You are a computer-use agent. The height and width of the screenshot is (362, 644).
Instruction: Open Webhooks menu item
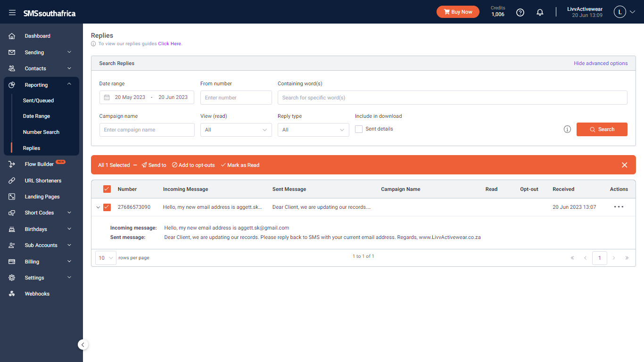(x=37, y=294)
